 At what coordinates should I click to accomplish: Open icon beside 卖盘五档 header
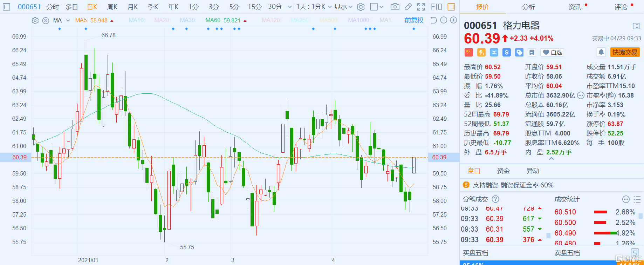pos(635,253)
